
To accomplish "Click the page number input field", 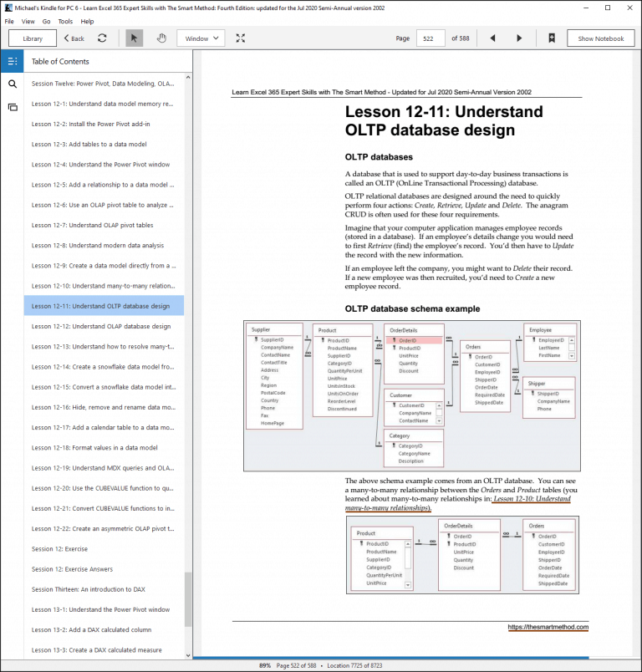I will coord(431,38).
